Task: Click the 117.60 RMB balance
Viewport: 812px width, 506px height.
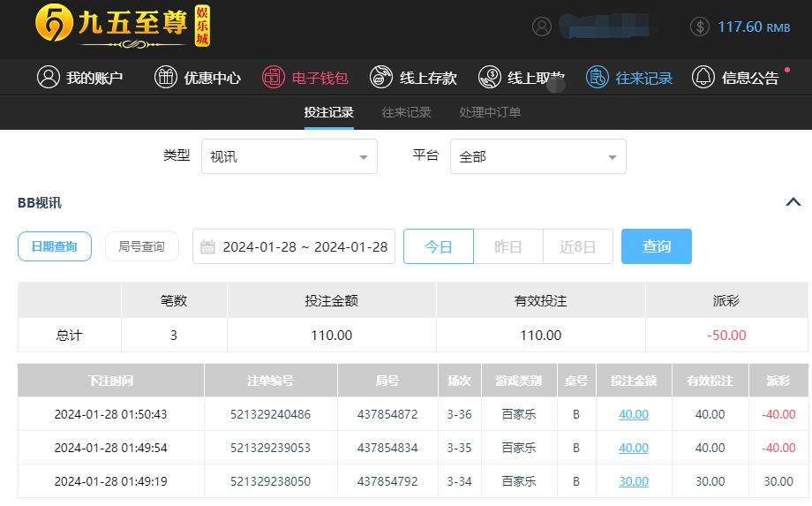Action: tap(754, 26)
